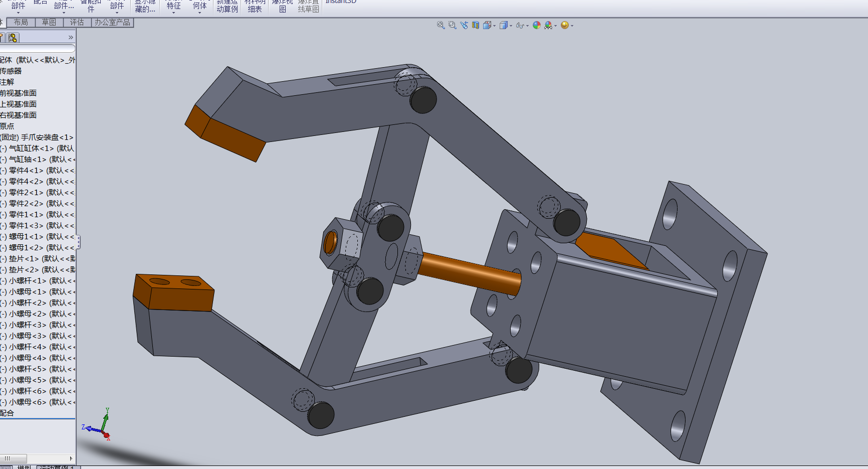Switch to the 草图 tab

[x=49, y=22]
